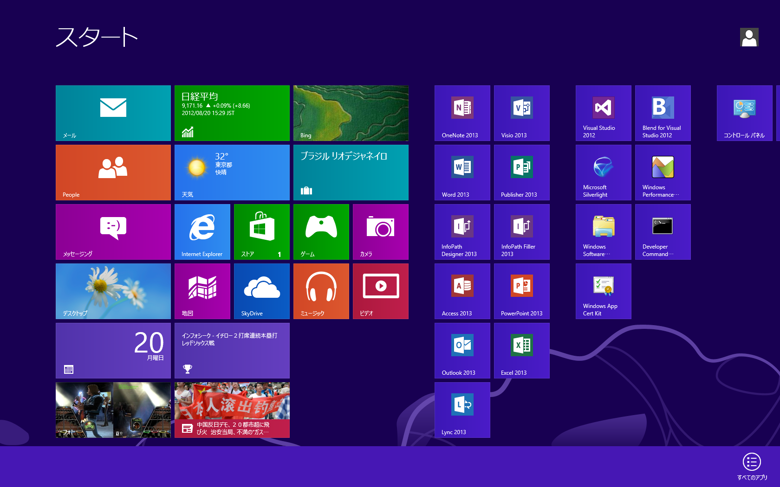Open the Nikkei finance tile
Image resolution: width=780 pixels, height=487 pixels.
tap(232, 113)
